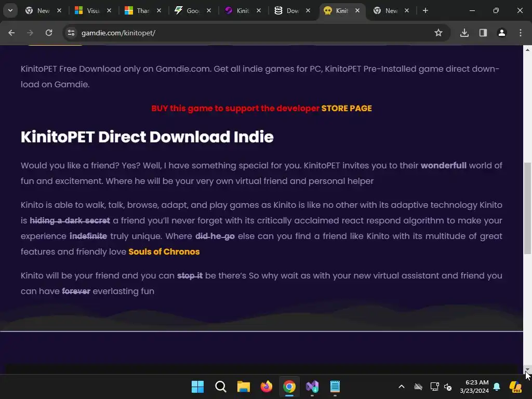This screenshot has width=532, height=399.
Task: Go forward one page
Action: (x=30, y=33)
